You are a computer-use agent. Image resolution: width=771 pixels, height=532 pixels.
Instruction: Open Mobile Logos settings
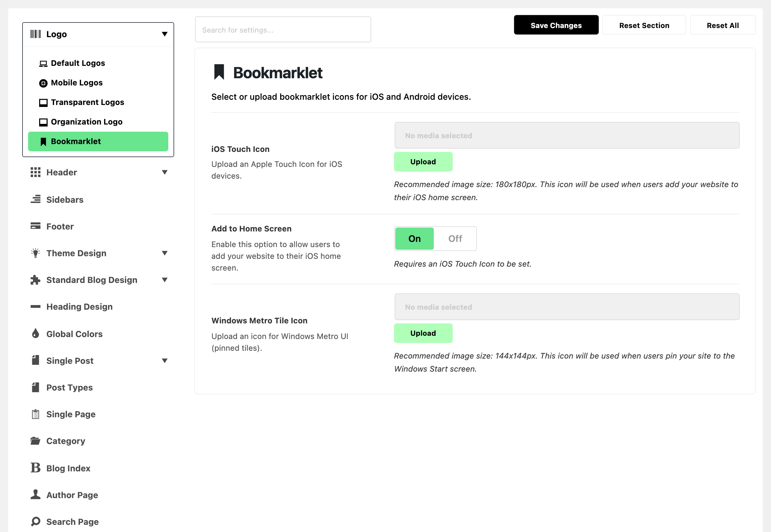coord(98,83)
